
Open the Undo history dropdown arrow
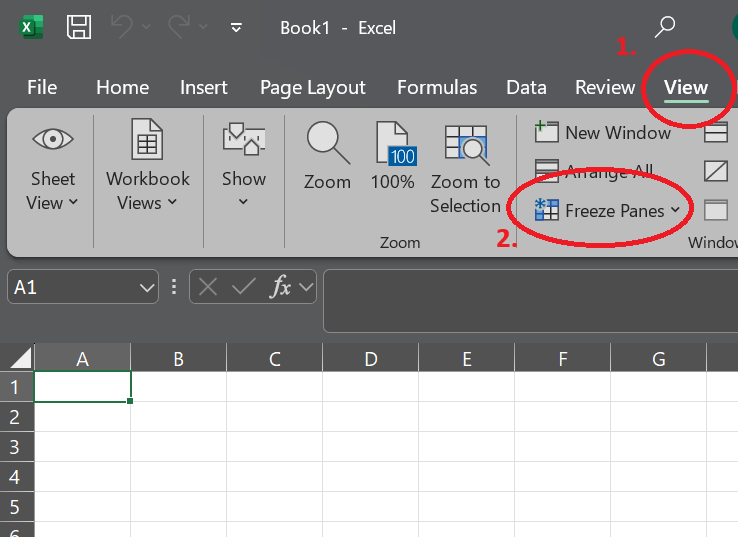pyautogui.click(x=146, y=26)
